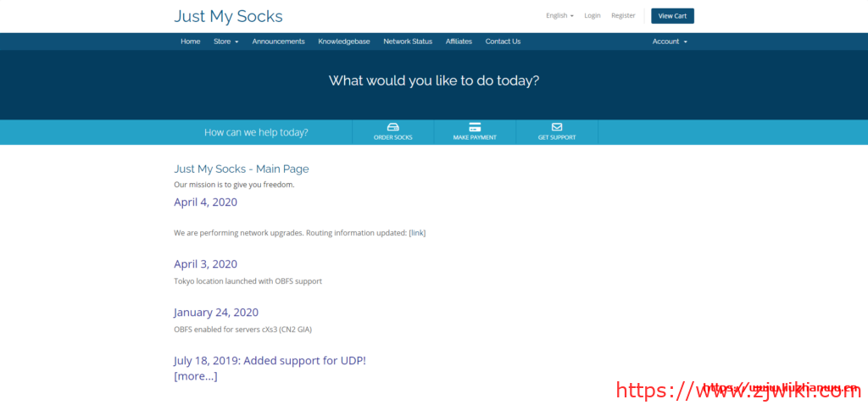Click the April 3, 2020 heading
Screen dimensions: 868x405
tap(205, 264)
